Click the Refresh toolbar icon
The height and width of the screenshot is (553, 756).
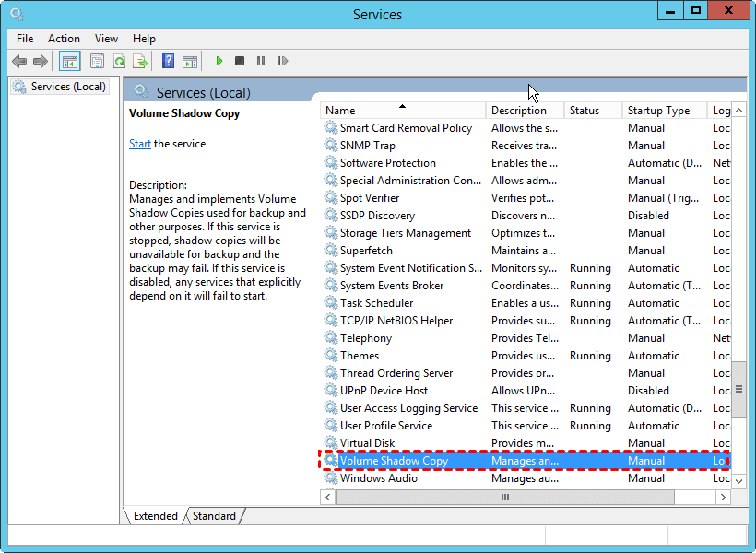(119, 62)
